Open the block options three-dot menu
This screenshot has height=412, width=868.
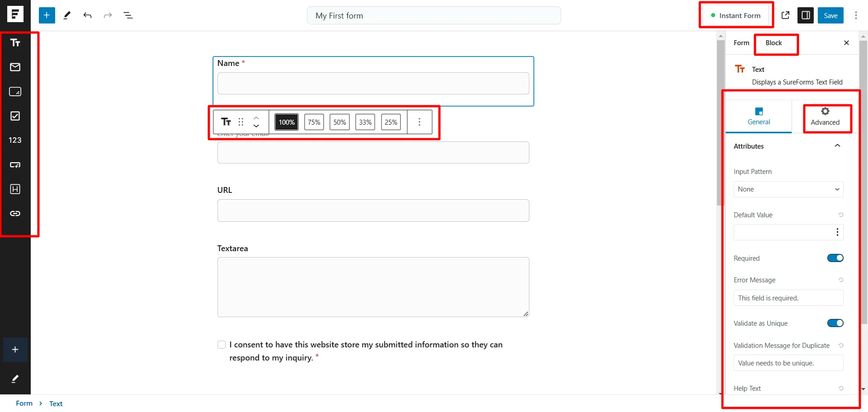tap(420, 122)
